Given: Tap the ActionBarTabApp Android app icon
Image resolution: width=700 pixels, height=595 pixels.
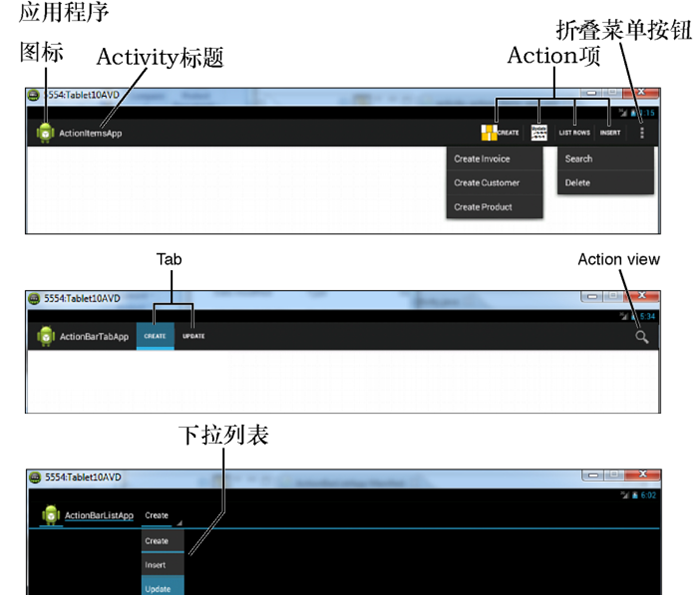Looking at the screenshot, I should [x=46, y=336].
